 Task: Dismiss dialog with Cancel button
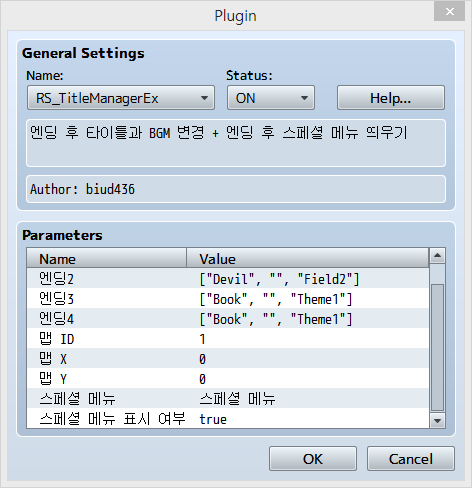tap(411, 459)
